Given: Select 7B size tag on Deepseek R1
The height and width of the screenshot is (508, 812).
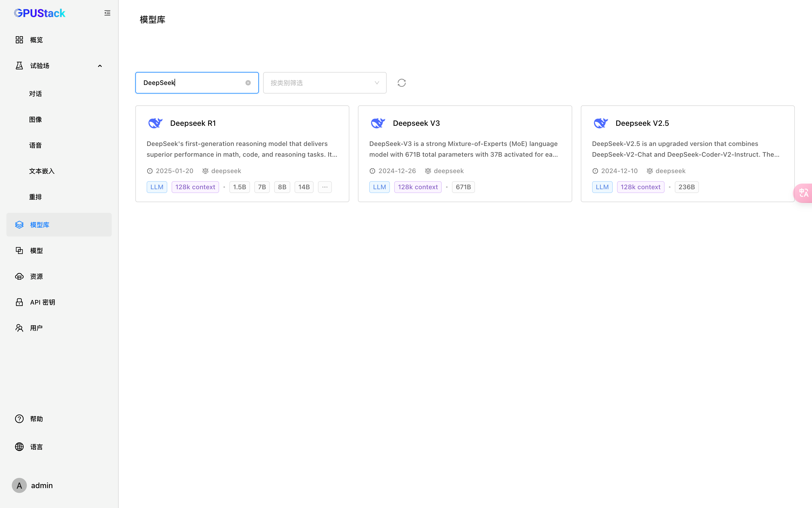Looking at the screenshot, I should (x=262, y=187).
